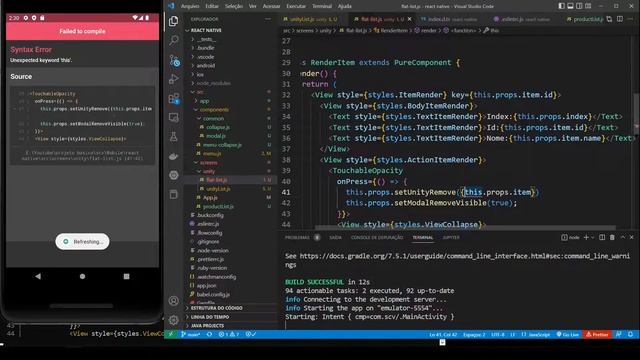This screenshot has width=640, height=360.
Task: Toggle panel layout icon in title bar
Action: 571,6
